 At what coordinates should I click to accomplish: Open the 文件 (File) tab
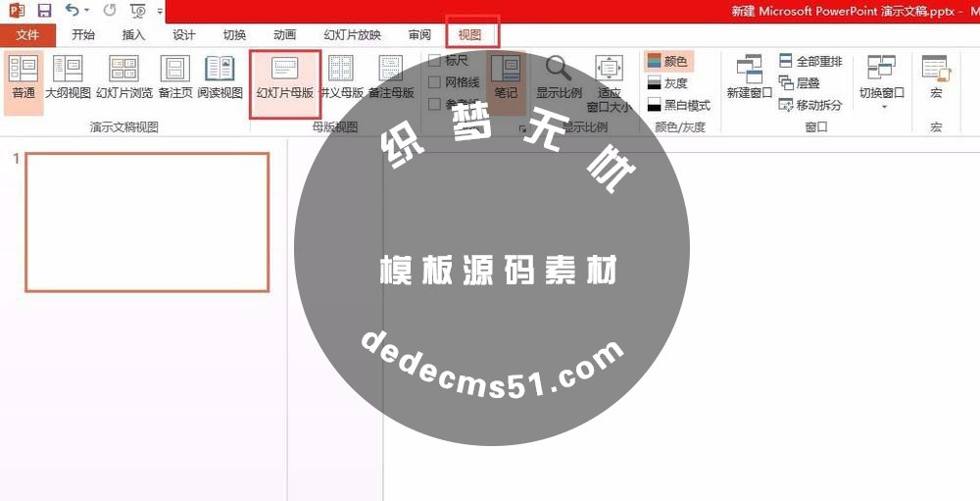pos(27,35)
